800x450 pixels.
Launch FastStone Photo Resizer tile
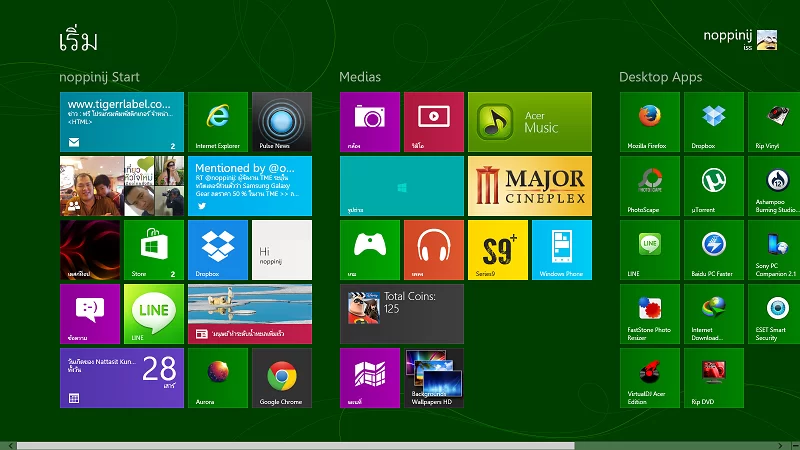pyautogui.click(x=649, y=314)
